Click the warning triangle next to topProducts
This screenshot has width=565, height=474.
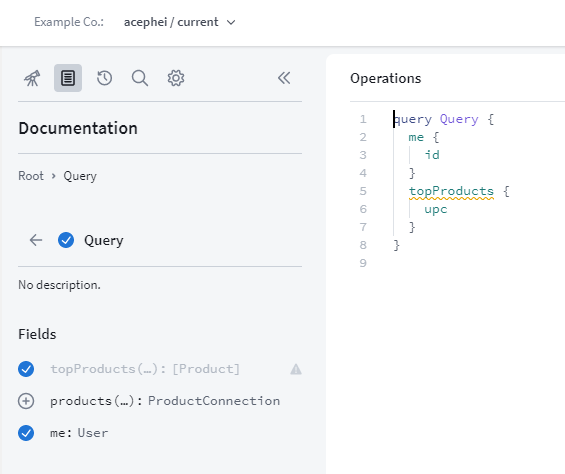[296, 369]
